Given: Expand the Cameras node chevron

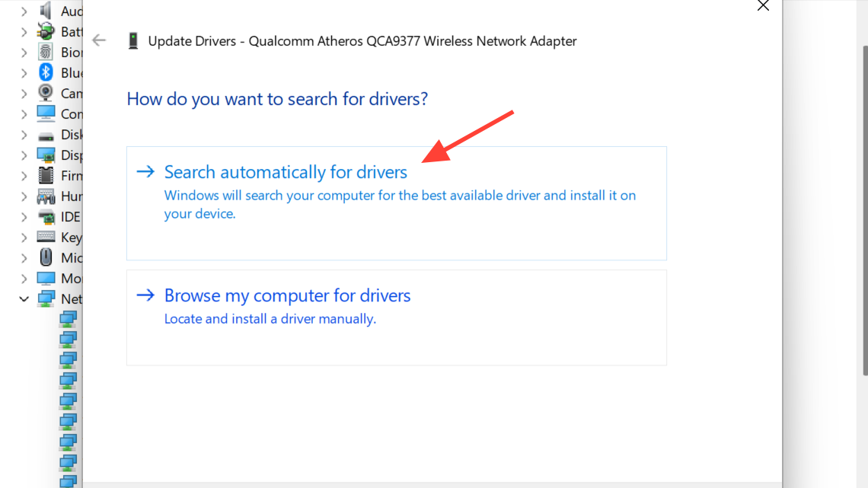Looking at the screenshot, I should pyautogui.click(x=24, y=94).
